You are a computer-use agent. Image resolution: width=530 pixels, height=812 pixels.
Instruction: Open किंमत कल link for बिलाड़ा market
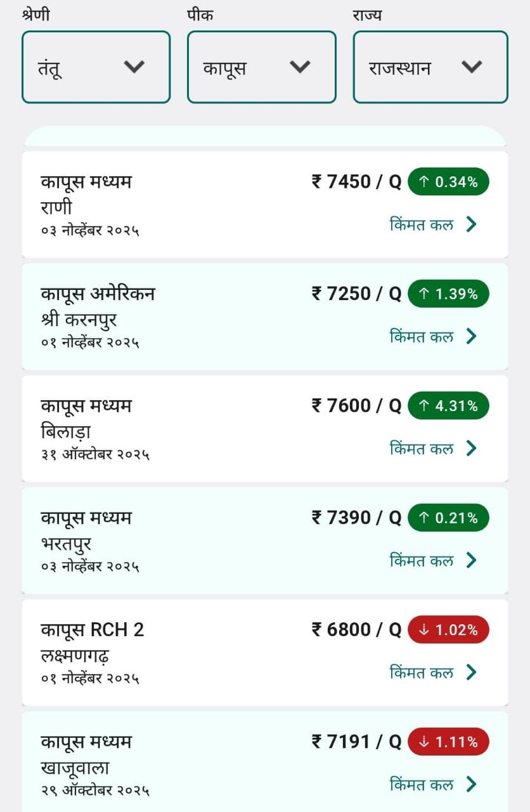(x=422, y=449)
